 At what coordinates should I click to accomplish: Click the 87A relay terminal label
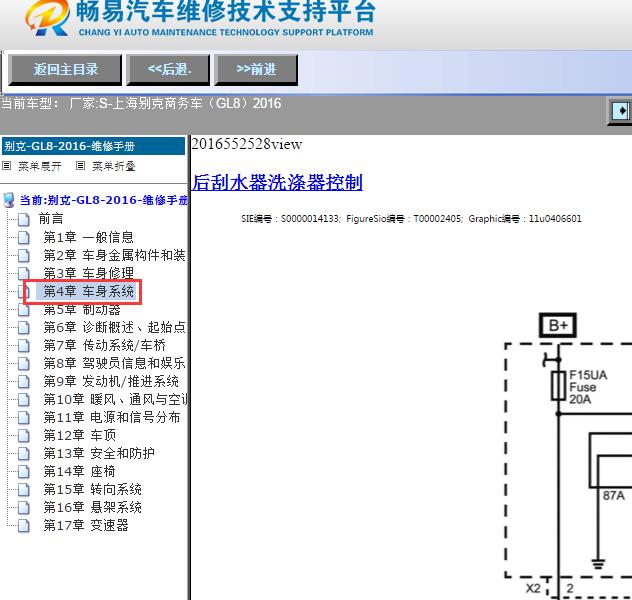613,495
